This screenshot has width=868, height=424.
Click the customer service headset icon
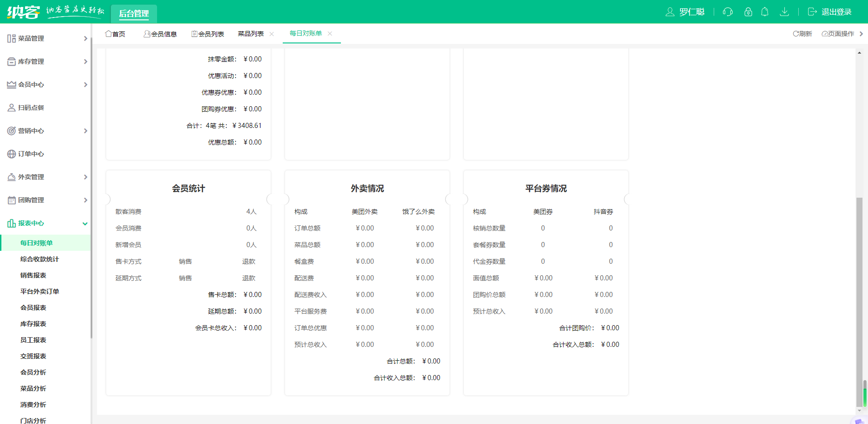coord(728,12)
